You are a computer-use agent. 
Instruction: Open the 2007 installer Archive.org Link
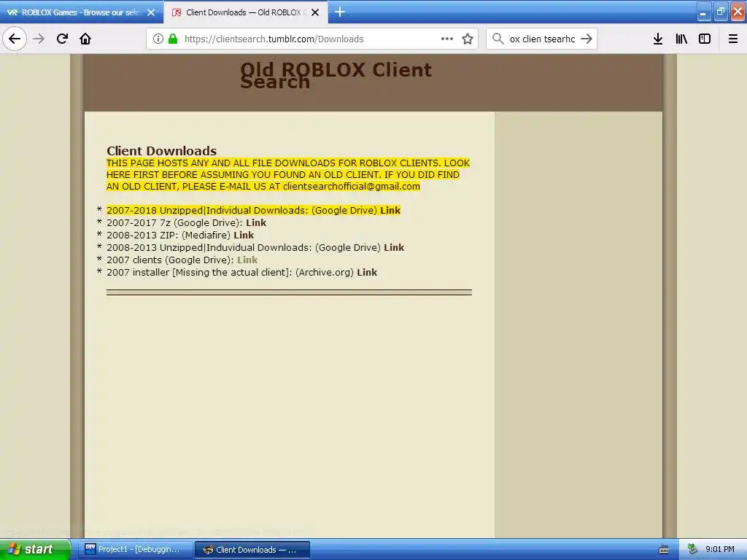pyautogui.click(x=367, y=273)
